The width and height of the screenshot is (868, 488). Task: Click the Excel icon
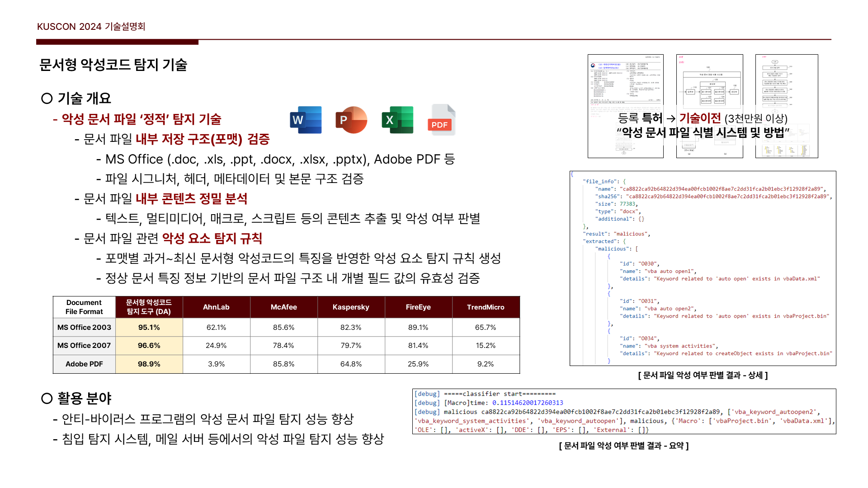[x=397, y=120]
